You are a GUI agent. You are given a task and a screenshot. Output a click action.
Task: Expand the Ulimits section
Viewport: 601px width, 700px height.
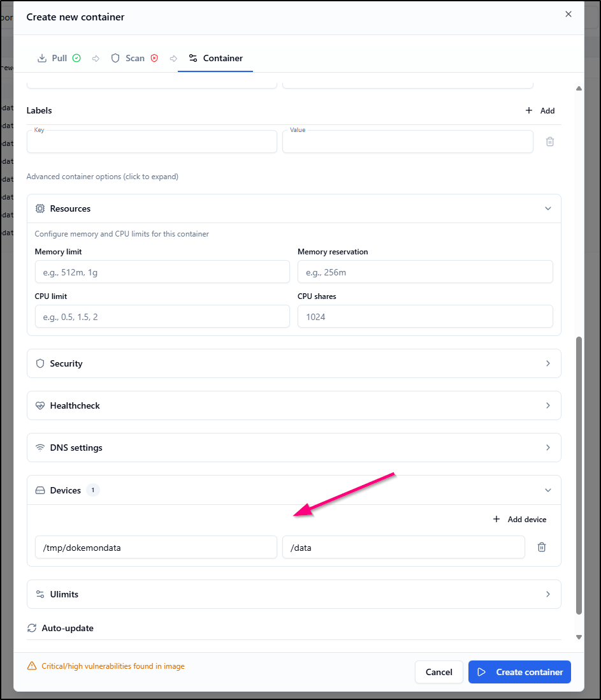(x=547, y=594)
